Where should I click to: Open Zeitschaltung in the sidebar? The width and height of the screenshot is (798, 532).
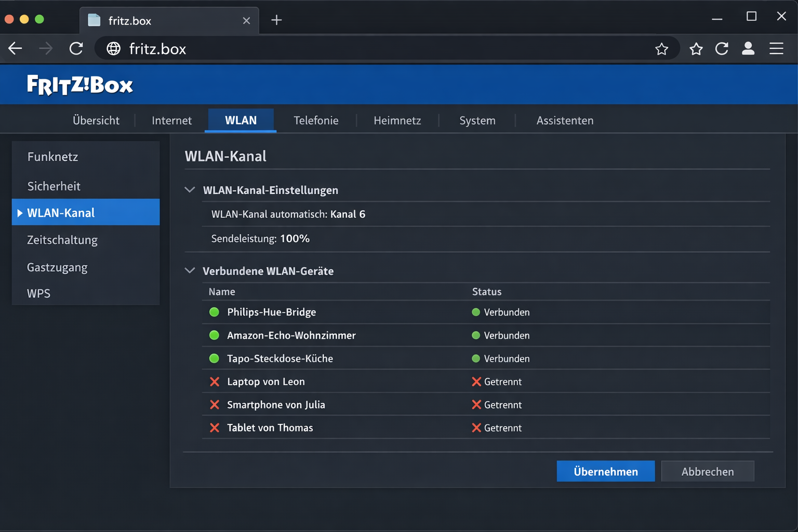[86, 240]
